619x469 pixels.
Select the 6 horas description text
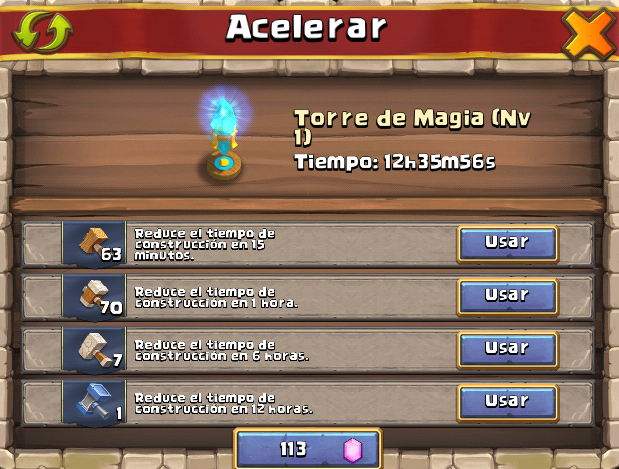click(222, 351)
